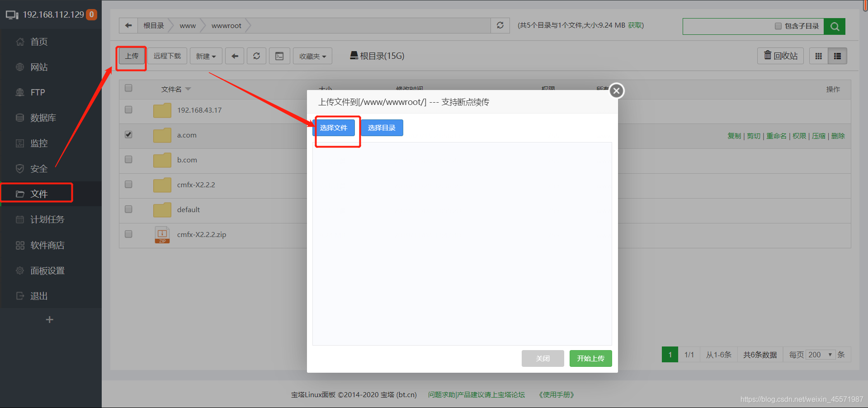Open the b.com folder name
Viewport: 868px width, 408px height.
(x=187, y=160)
